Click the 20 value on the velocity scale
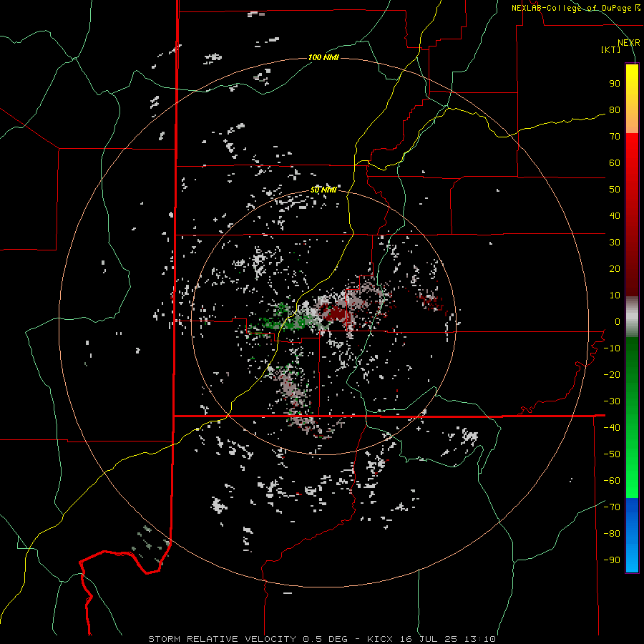Viewport: 644px width, 644px height. (615, 268)
